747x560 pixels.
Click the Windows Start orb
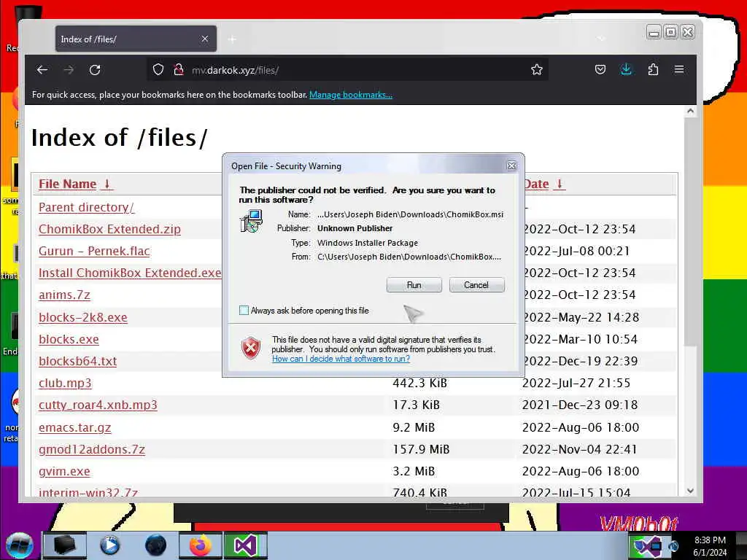pyautogui.click(x=20, y=545)
